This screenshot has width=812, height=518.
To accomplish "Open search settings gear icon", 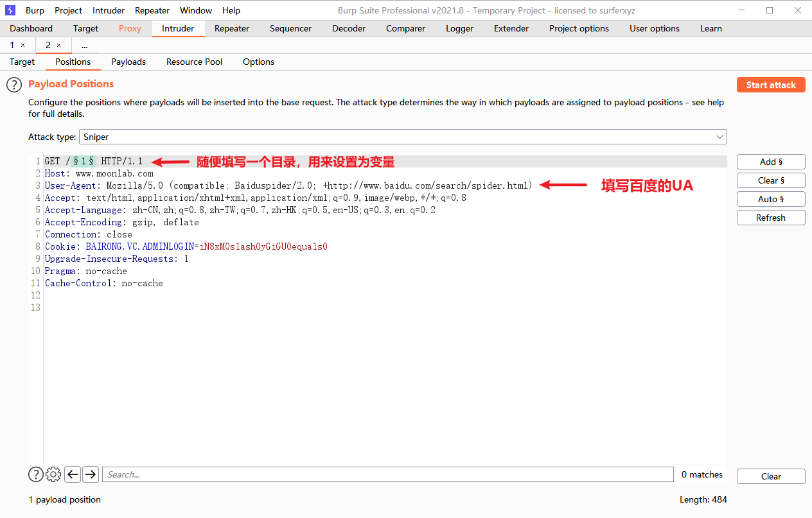I will click(x=53, y=474).
